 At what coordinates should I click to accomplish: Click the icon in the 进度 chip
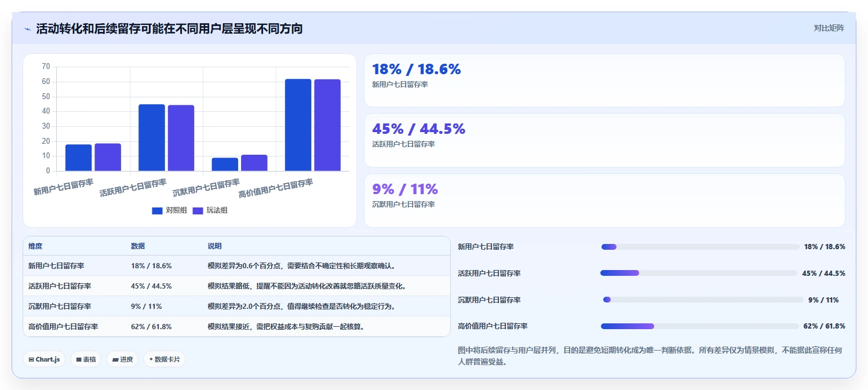(115, 359)
